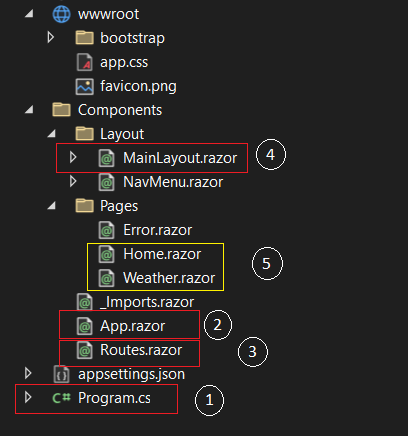Expand the Program.cs node
Image resolution: width=408 pixels, height=436 pixels.
[28, 397]
